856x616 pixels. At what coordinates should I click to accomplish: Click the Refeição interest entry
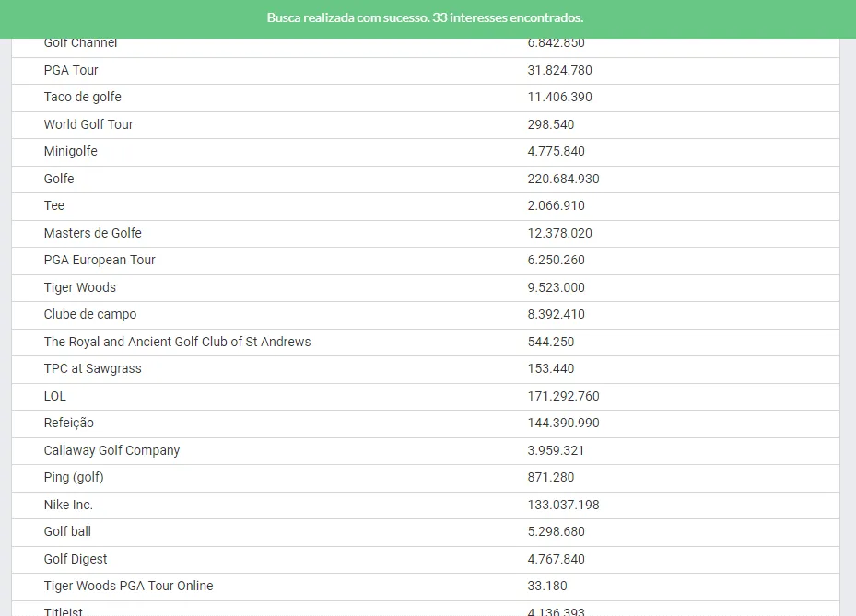point(68,423)
